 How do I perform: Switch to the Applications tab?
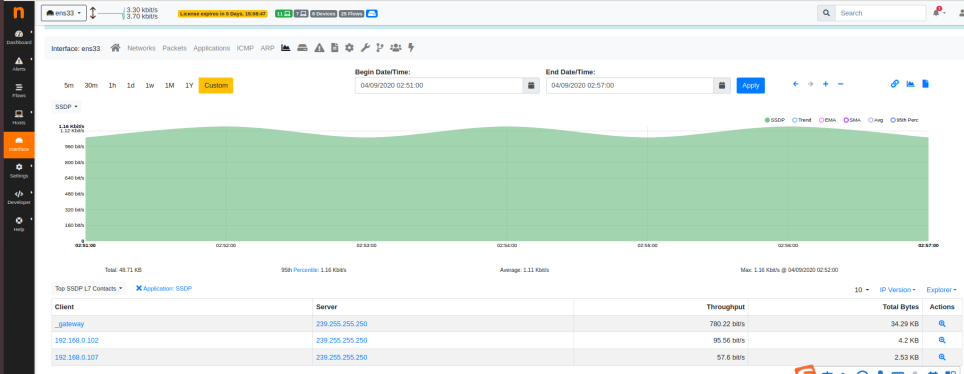tap(211, 48)
